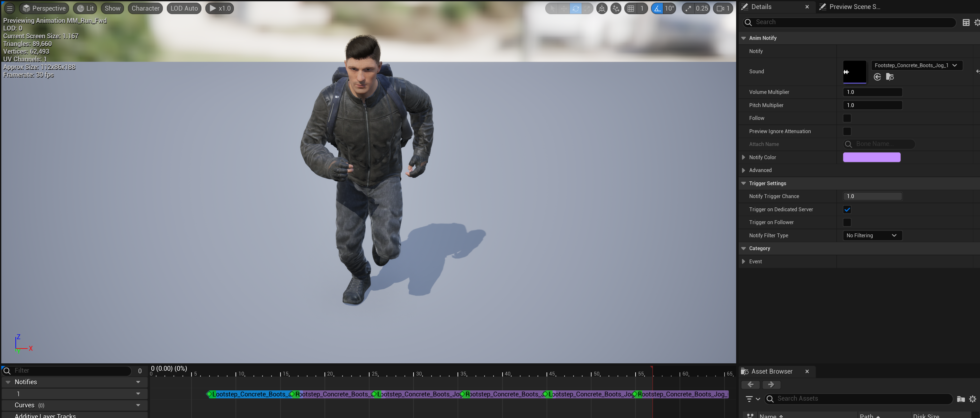Enable the Follow checkbox

point(847,118)
